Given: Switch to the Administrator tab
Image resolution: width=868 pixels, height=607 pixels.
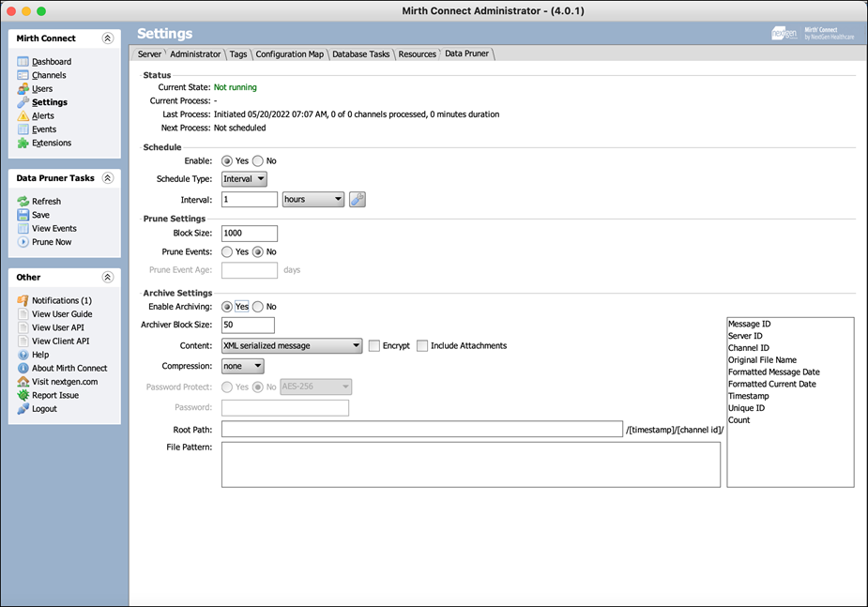Looking at the screenshot, I should click(195, 54).
